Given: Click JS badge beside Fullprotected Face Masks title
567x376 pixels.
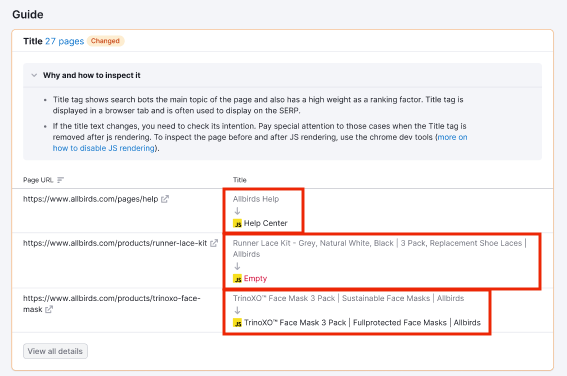Looking at the screenshot, I should (x=238, y=323).
